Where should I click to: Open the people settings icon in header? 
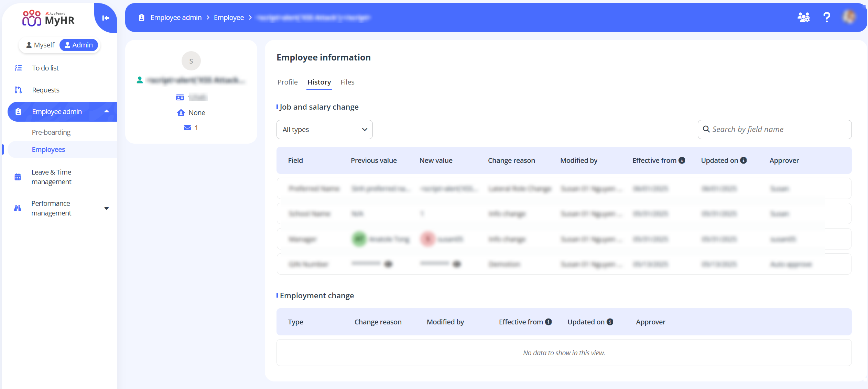click(803, 17)
